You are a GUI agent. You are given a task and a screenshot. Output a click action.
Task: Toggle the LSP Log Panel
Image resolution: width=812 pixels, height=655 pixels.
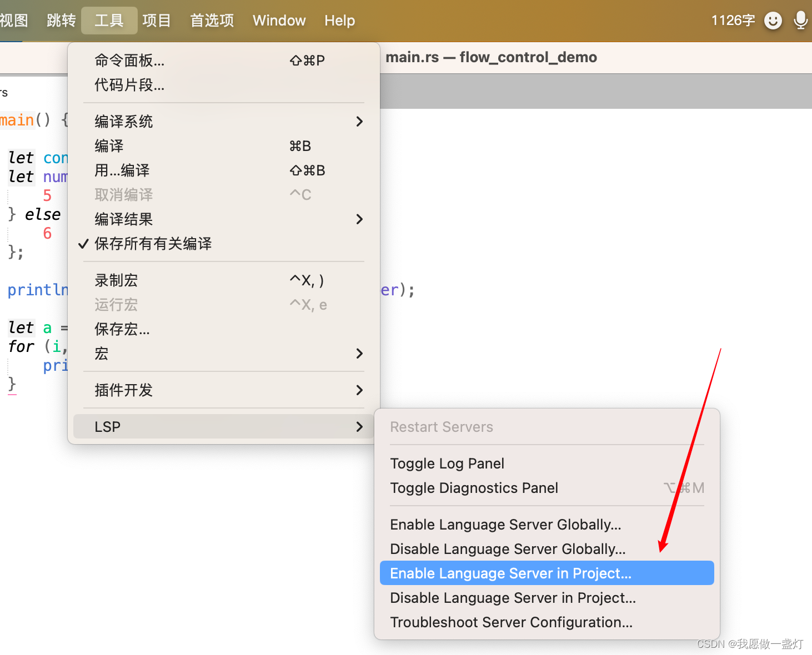click(x=447, y=463)
